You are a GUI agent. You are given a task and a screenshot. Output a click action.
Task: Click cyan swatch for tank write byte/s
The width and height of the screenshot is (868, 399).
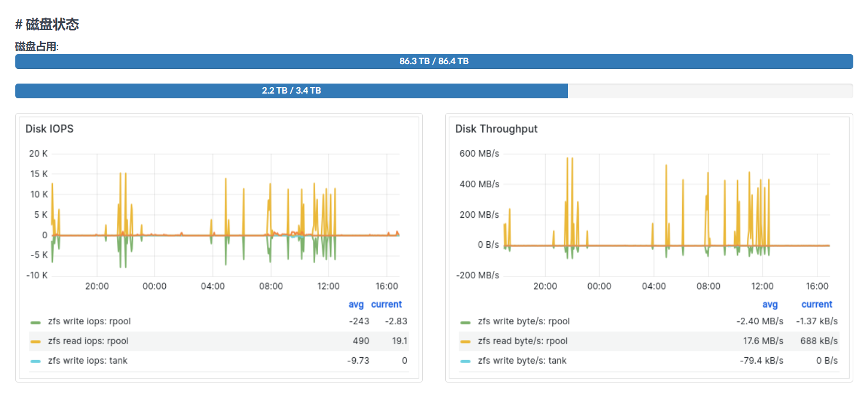tap(466, 361)
